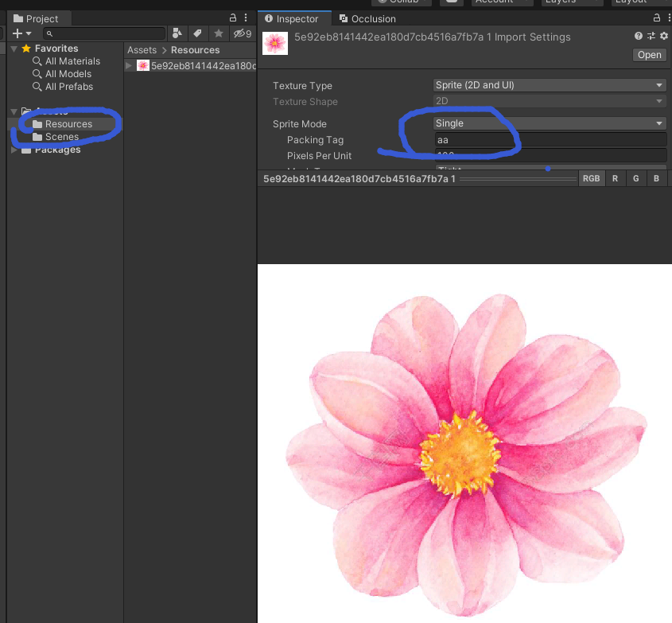Click the Texture Type label
672x623 pixels.
(x=302, y=86)
